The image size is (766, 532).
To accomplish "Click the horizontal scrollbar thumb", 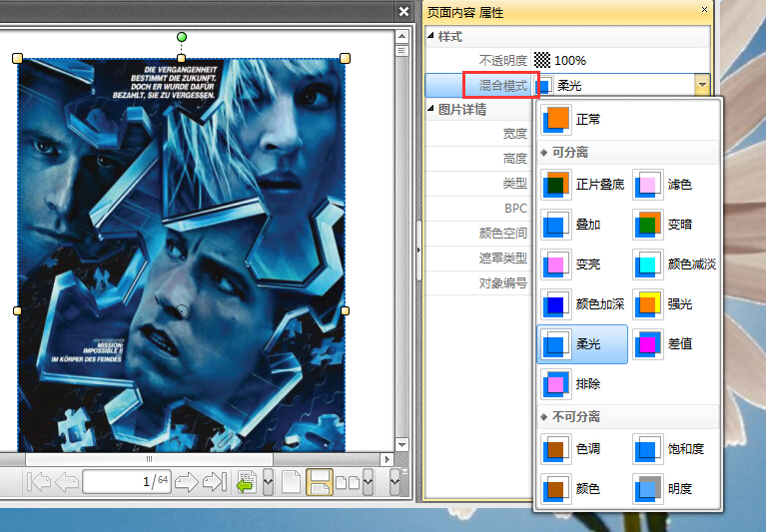I will click(149, 459).
